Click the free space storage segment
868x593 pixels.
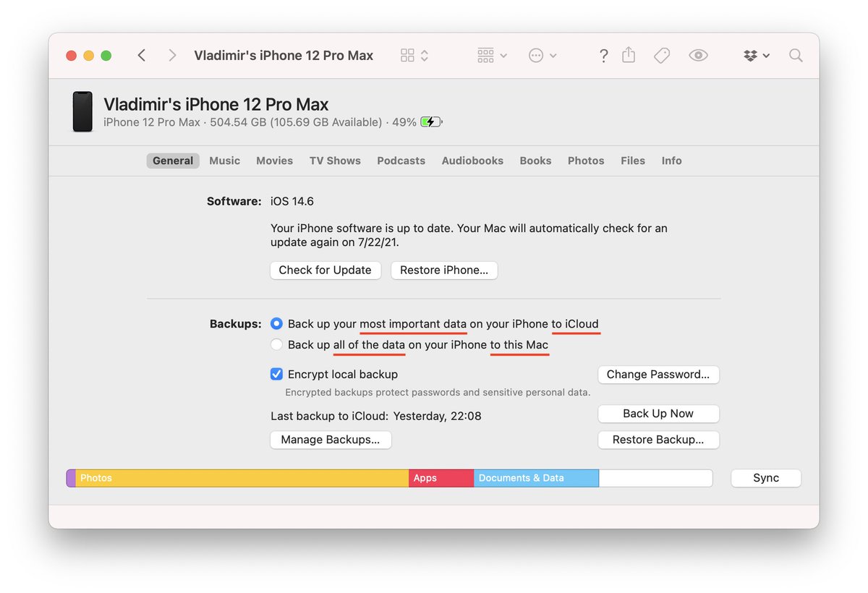coord(655,478)
